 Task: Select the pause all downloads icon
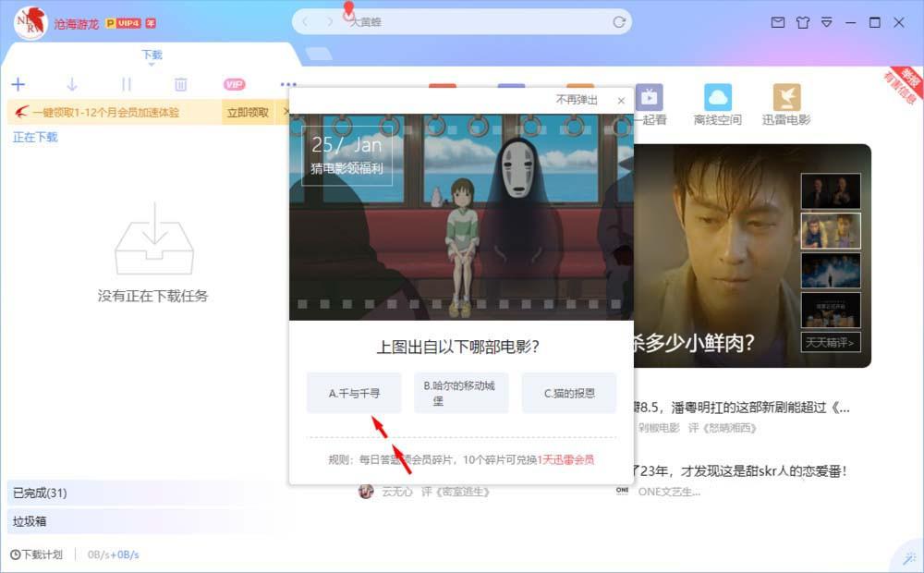point(126,83)
